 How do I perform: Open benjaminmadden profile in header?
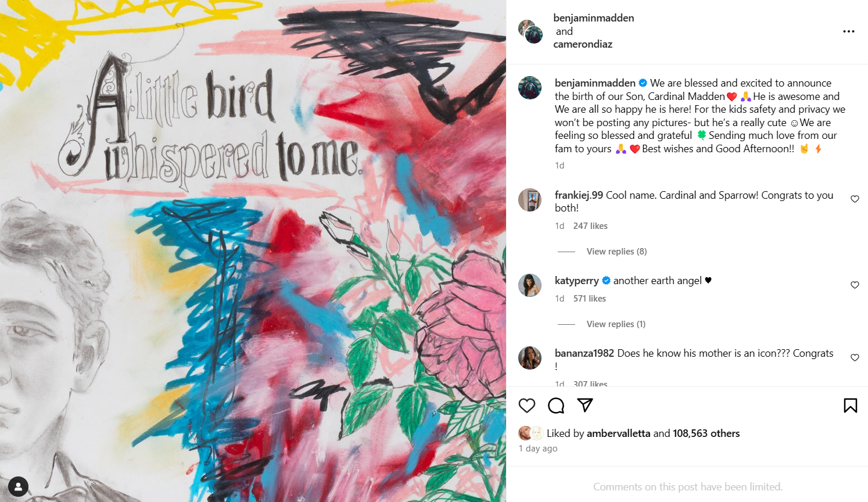(x=594, y=18)
